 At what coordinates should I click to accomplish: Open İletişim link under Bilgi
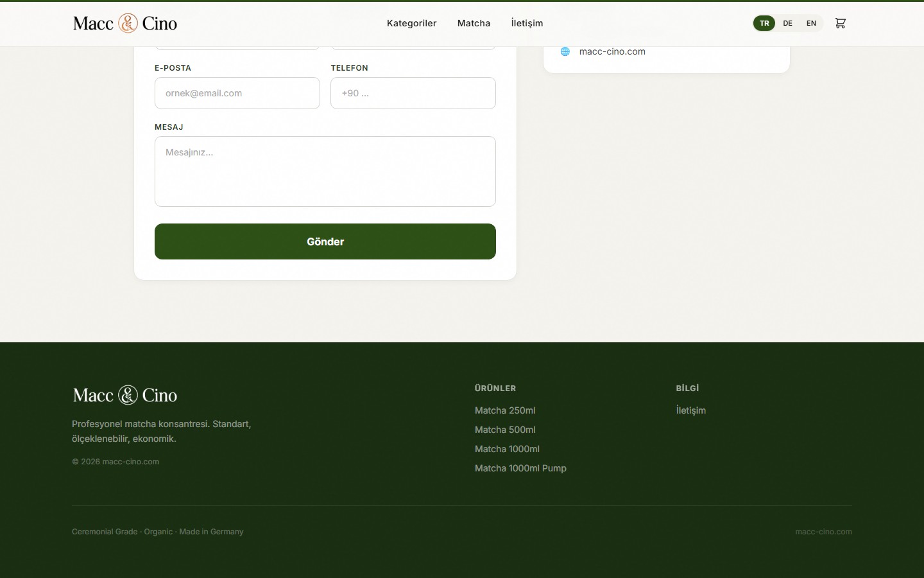click(x=691, y=410)
